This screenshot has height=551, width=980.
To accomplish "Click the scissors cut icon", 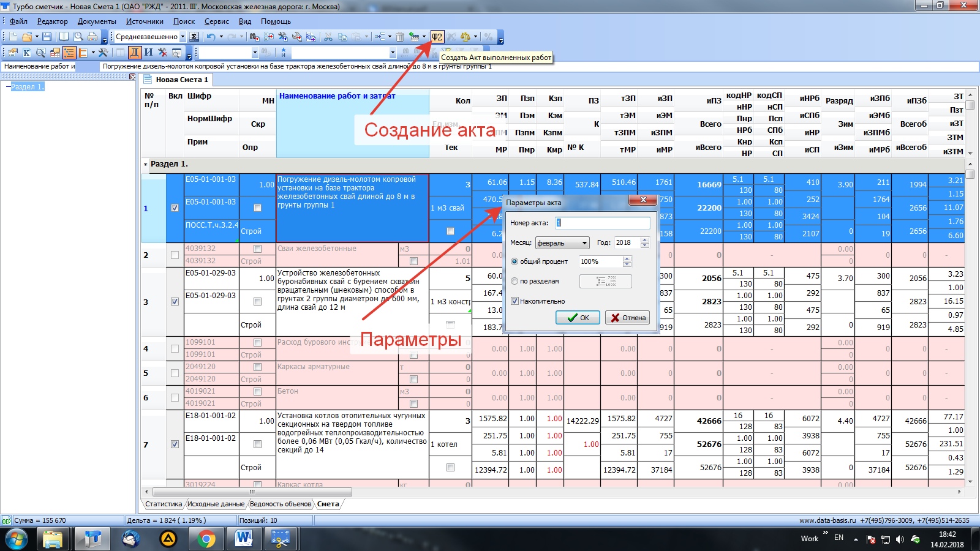I will 328,37.
